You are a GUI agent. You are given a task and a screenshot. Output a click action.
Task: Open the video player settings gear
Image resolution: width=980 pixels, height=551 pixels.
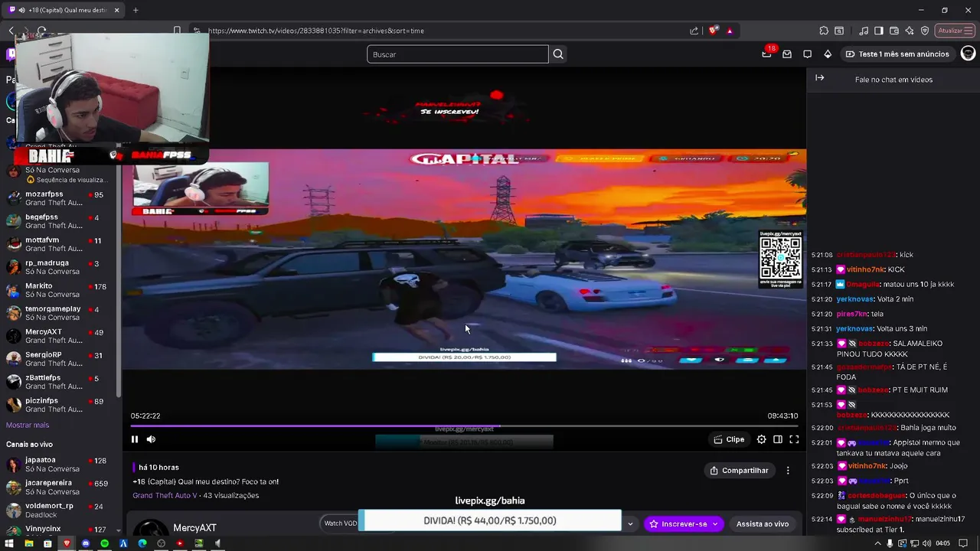tap(761, 439)
